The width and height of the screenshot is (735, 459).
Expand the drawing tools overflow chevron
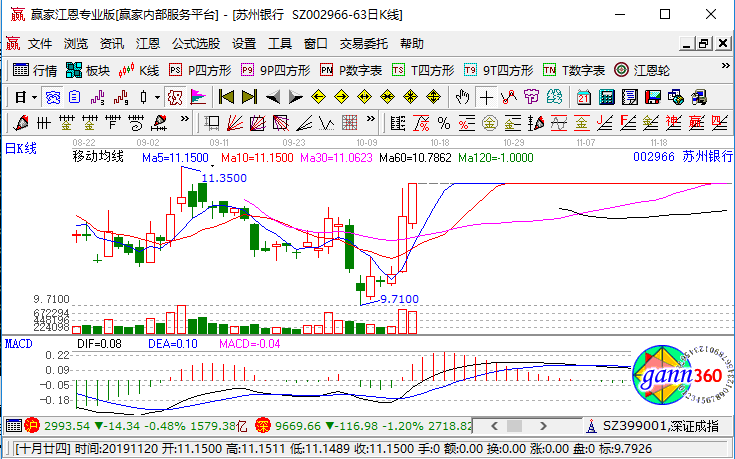tap(184, 119)
